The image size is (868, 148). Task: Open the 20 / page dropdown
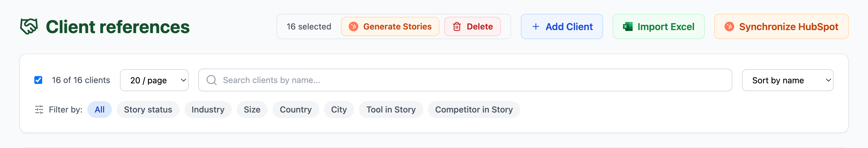[154, 80]
